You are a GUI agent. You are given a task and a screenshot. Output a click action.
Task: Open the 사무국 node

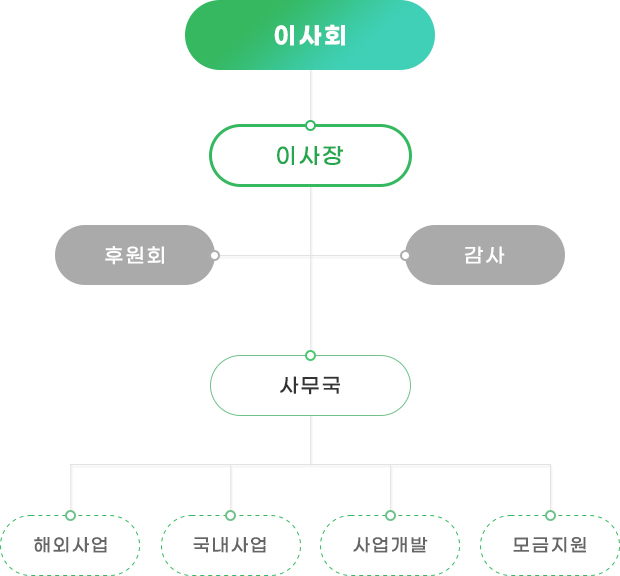click(310, 385)
